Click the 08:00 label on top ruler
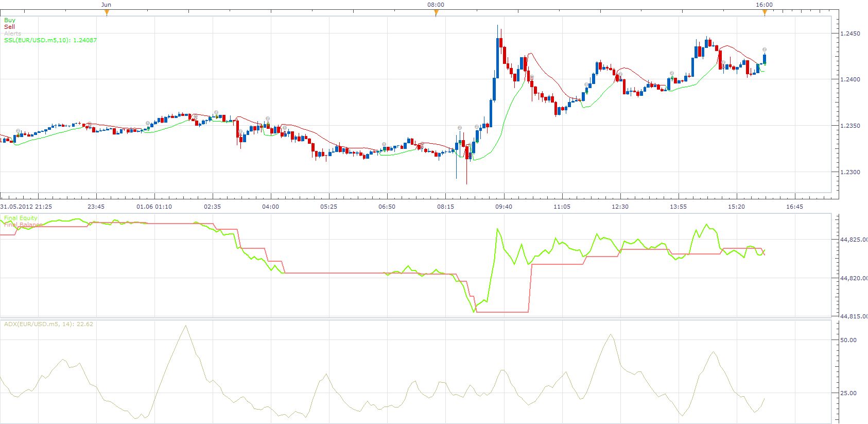Viewport: 868px width, 424px height. click(436, 5)
